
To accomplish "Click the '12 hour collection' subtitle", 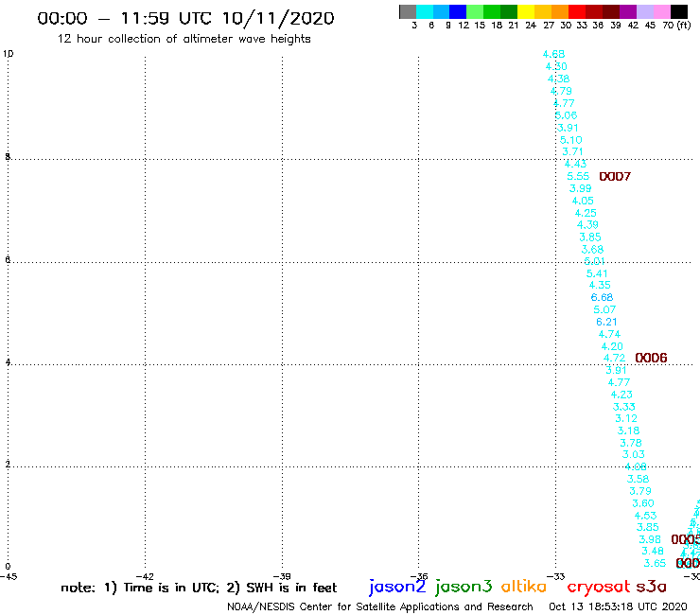I will click(184, 39).
